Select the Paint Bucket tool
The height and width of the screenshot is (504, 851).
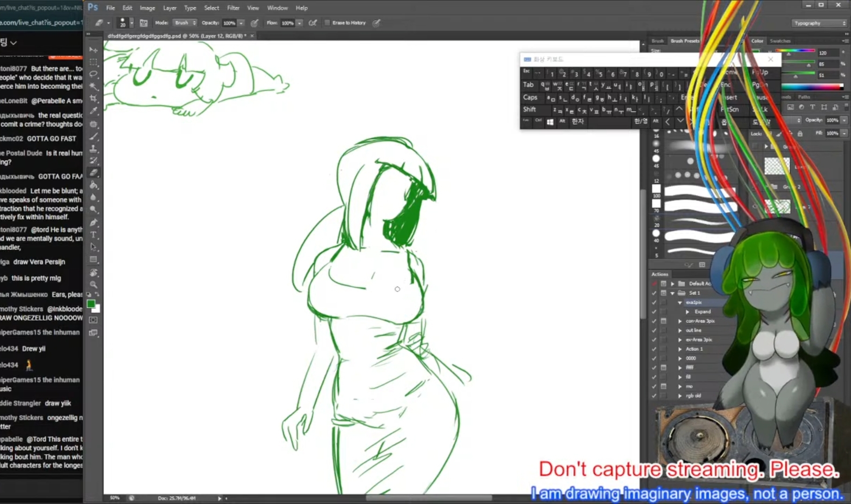(93, 185)
